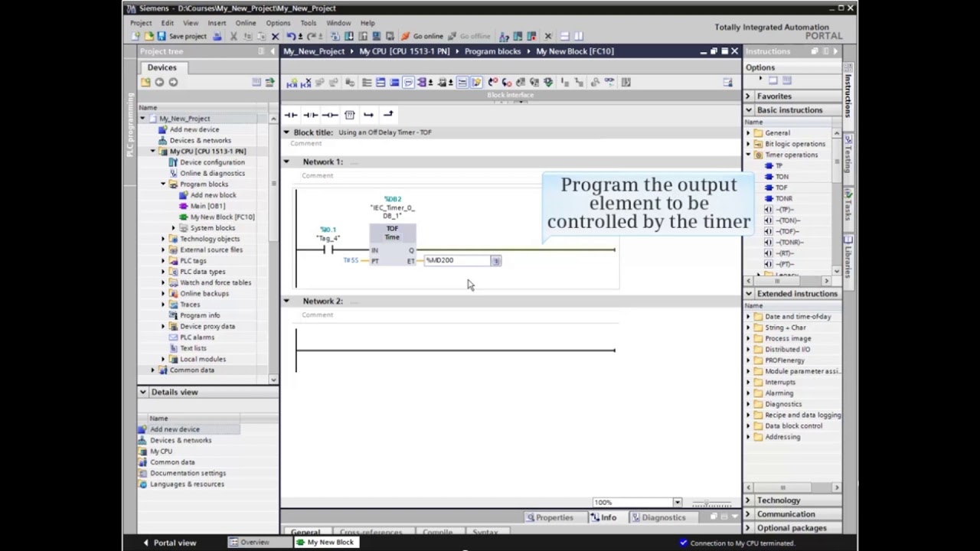Expand the Technology objects folder
The image size is (980, 551).
pyautogui.click(x=163, y=239)
